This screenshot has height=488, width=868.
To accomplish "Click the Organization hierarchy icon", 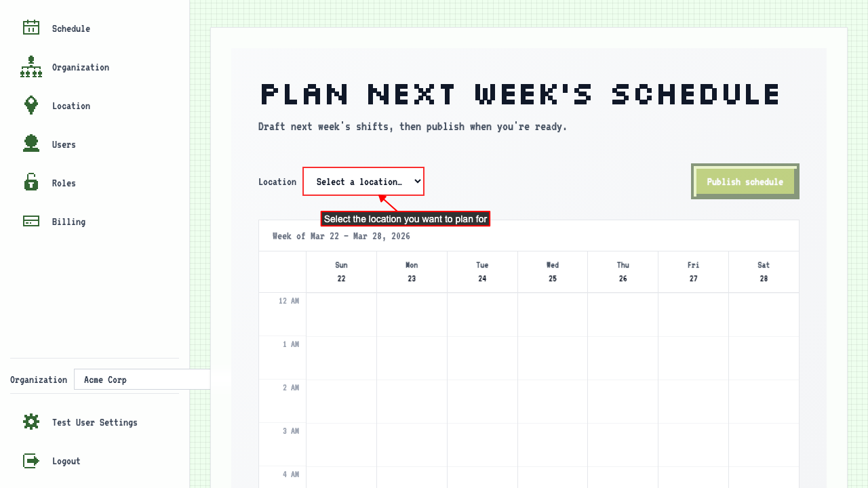I will tap(31, 67).
